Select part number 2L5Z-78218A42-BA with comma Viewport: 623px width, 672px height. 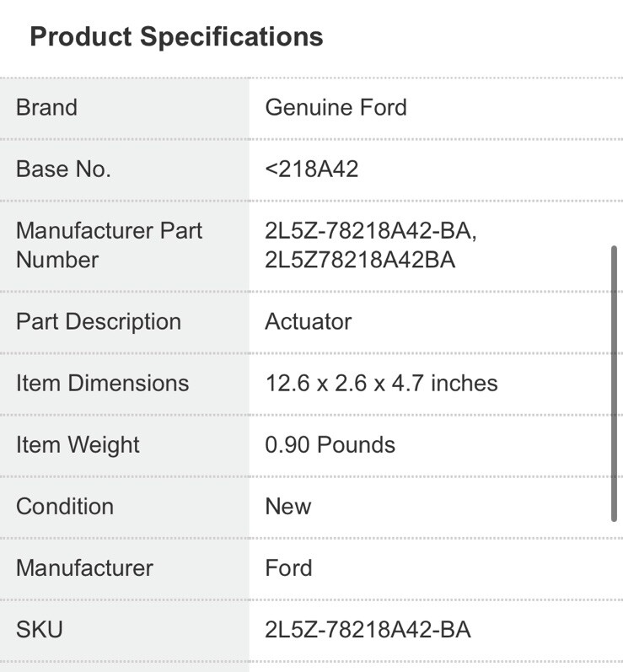click(371, 231)
